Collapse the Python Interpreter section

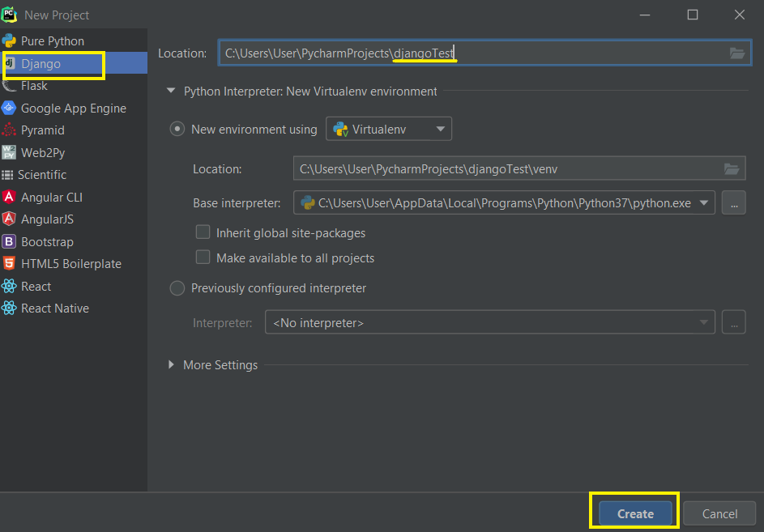click(x=171, y=92)
